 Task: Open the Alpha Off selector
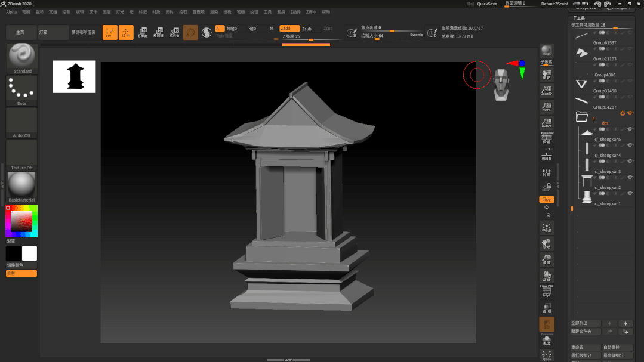click(x=22, y=122)
